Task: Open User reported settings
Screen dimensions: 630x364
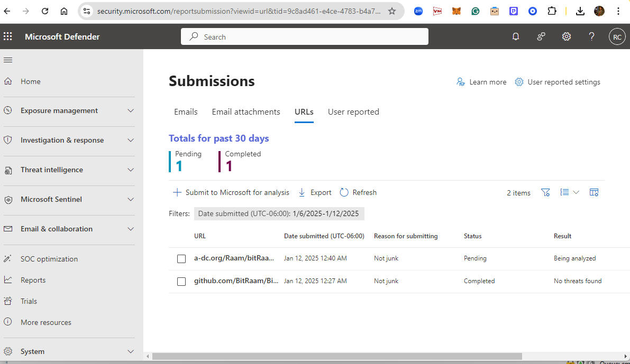Action: (x=558, y=82)
